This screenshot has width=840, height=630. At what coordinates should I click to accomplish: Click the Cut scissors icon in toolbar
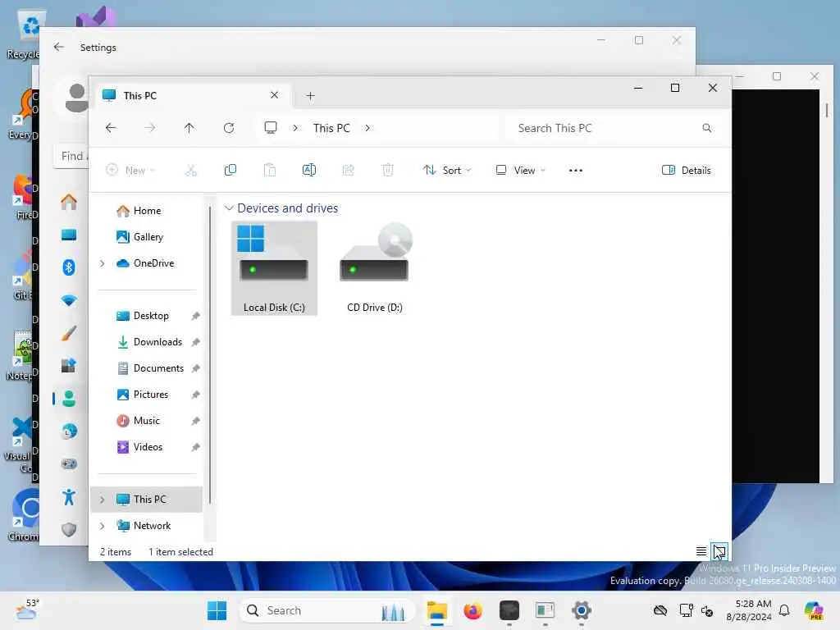tap(190, 171)
